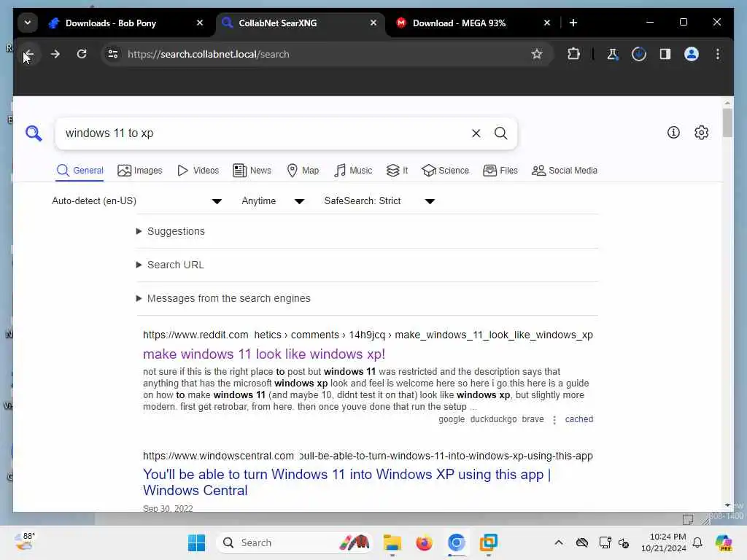Close the Downloads - Bob Pony tab

pyautogui.click(x=200, y=23)
